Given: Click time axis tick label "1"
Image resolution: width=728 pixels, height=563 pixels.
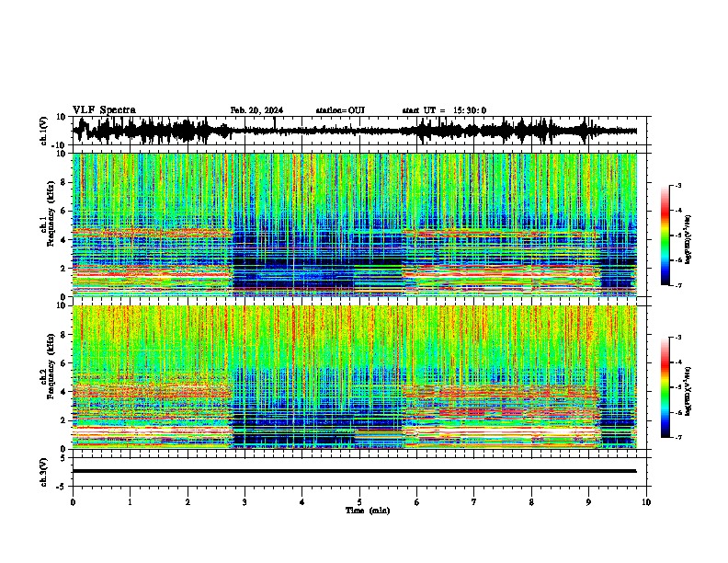Looking at the screenshot, I should tap(130, 502).
